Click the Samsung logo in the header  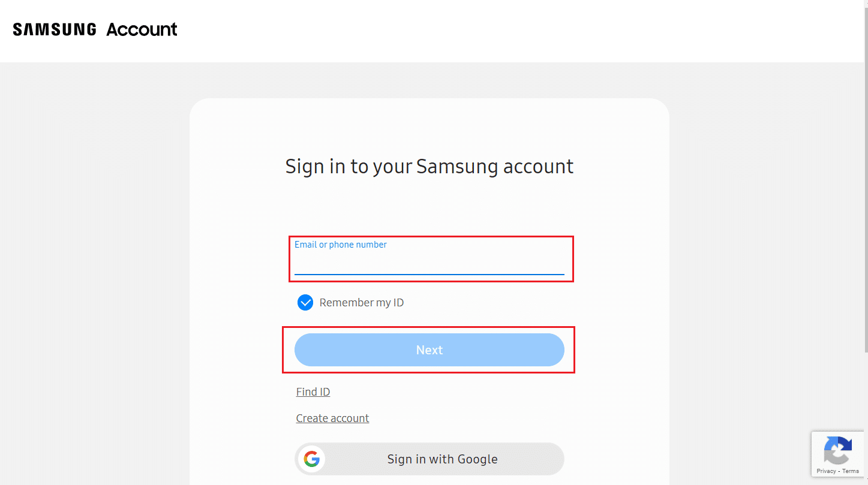55,29
